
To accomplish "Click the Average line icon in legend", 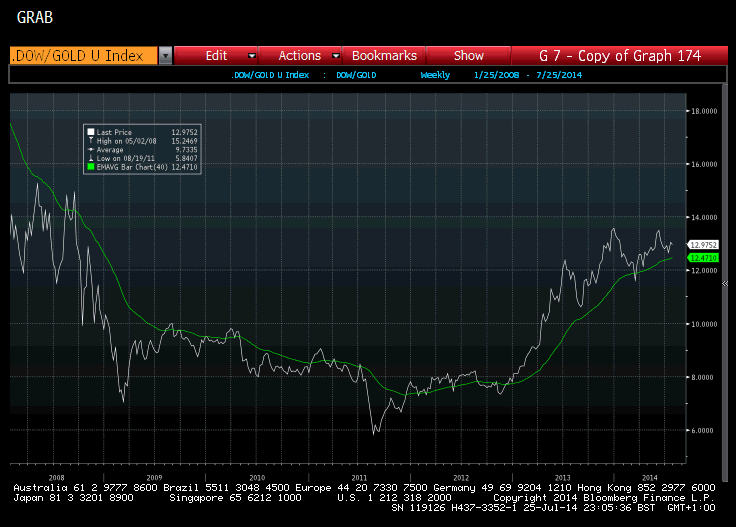I will click(91, 150).
